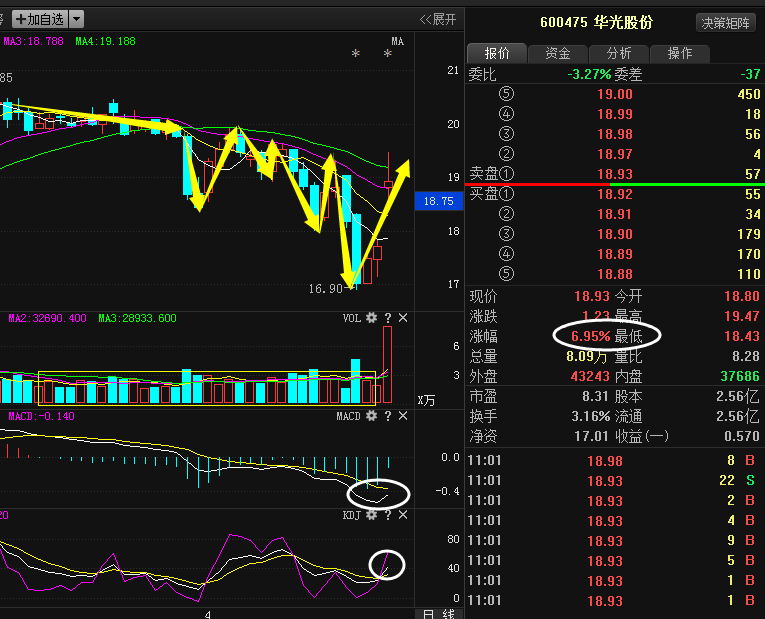Screen dimensions: 765x619
Task: Switch to the 操作 tab
Action: pyautogui.click(x=680, y=53)
